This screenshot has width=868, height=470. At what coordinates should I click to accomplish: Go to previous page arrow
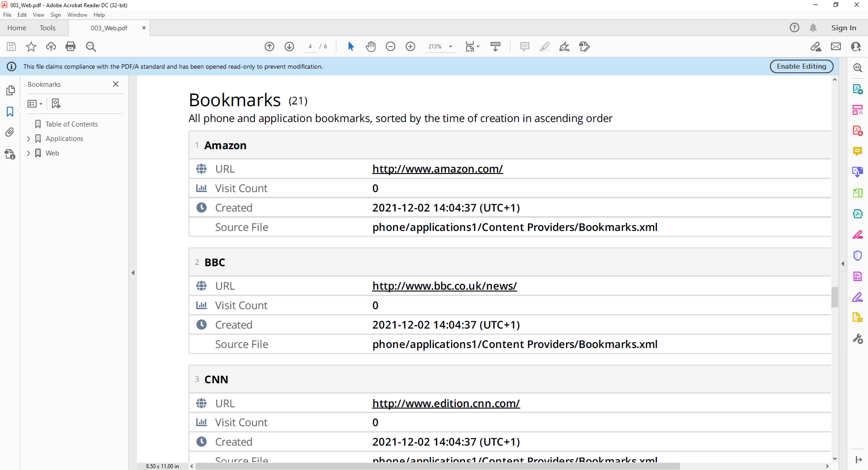pyautogui.click(x=269, y=47)
